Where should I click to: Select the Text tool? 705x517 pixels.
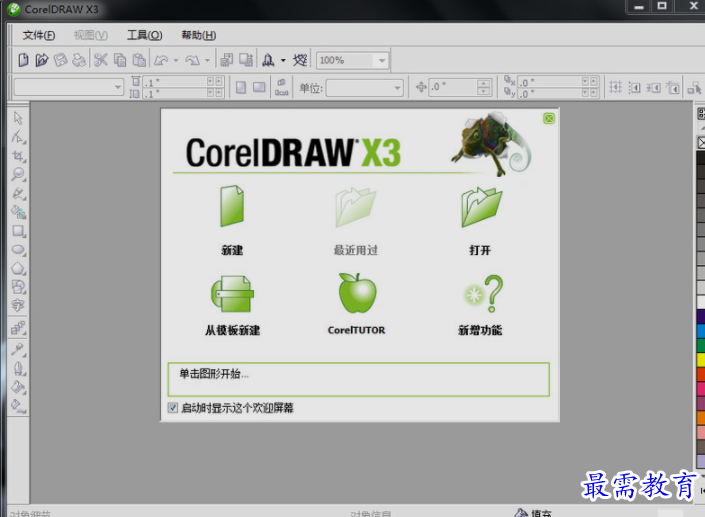click(18, 305)
